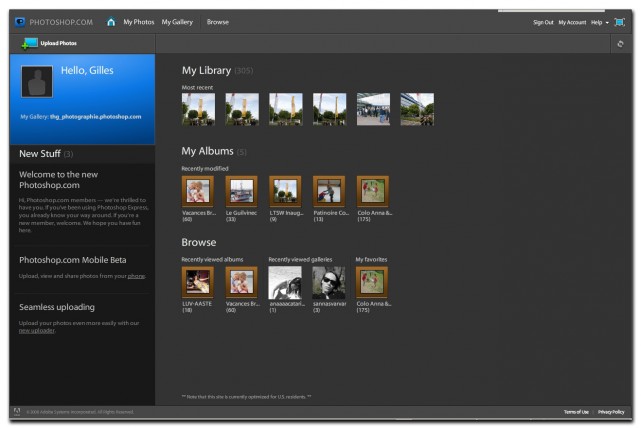Click the 'Recently viewed albums' label
This screenshot has height=429, width=641.
(212, 259)
